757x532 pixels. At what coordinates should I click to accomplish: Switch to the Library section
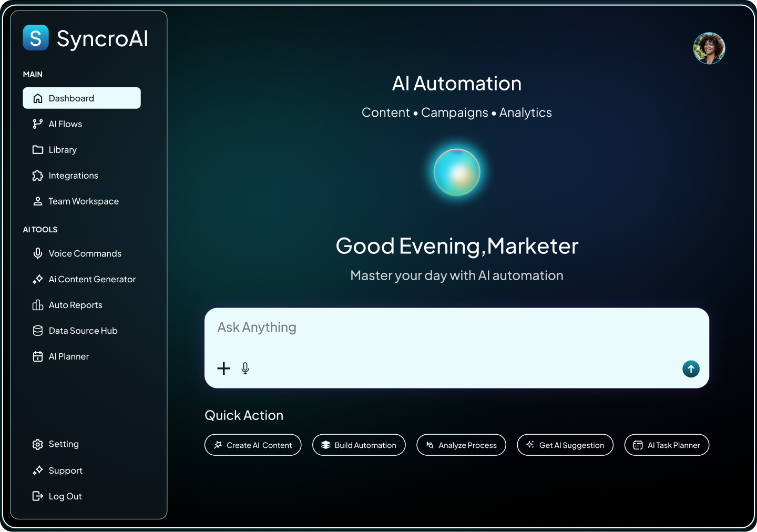coord(62,149)
